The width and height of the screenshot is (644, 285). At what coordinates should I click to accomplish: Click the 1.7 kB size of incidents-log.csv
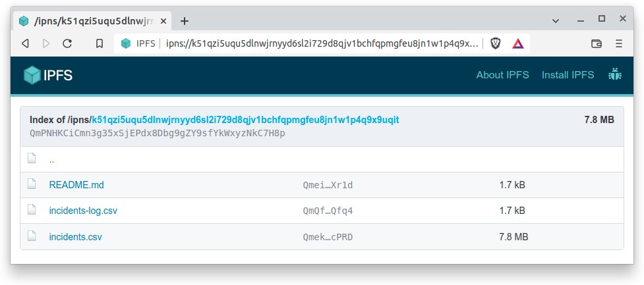[x=512, y=211]
